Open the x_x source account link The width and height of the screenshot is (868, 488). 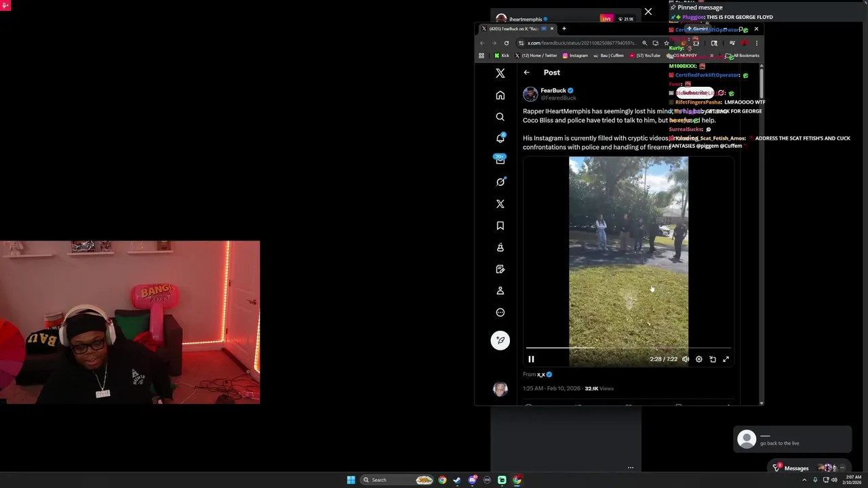pos(541,374)
